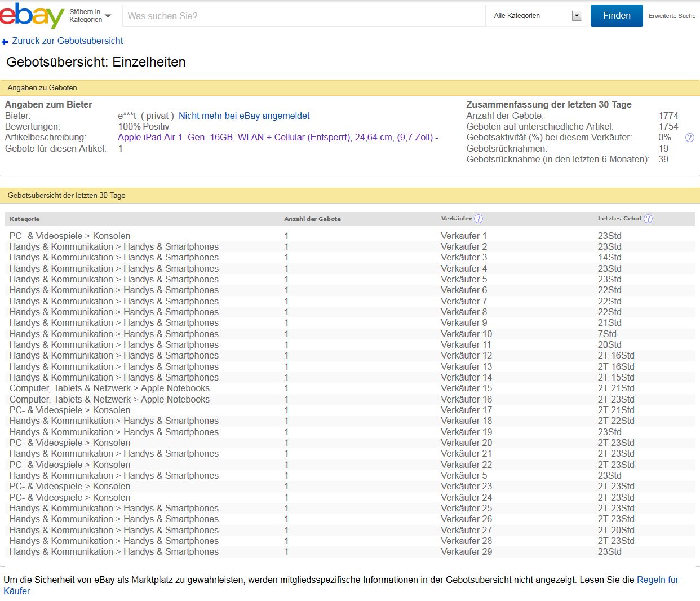Open the Alle Kategorien dropdown
Image resolution: width=700 pixels, height=601 pixels.
[x=537, y=16]
